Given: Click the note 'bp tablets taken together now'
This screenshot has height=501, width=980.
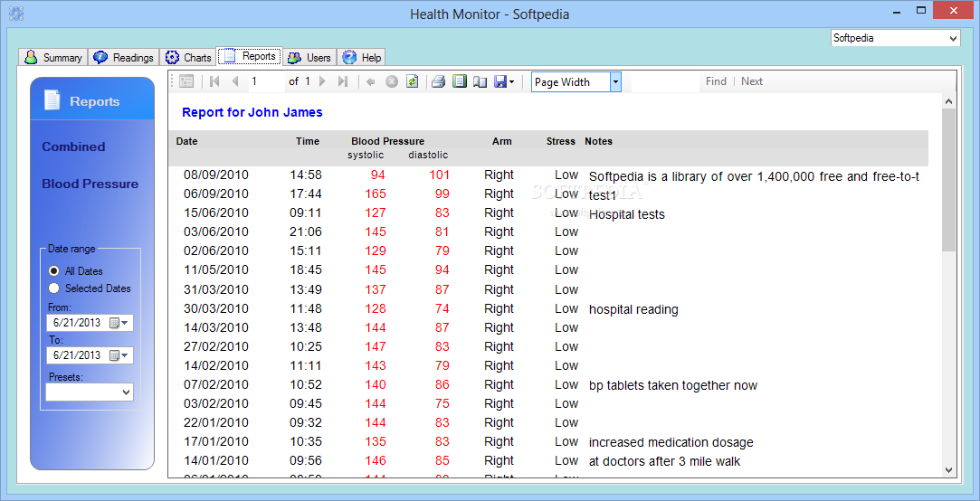Looking at the screenshot, I should 673,385.
